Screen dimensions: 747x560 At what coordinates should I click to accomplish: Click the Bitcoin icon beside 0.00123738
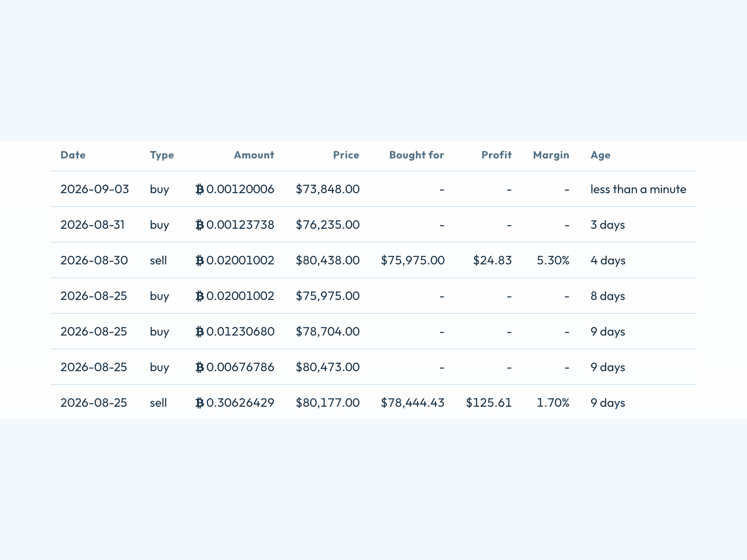point(200,225)
